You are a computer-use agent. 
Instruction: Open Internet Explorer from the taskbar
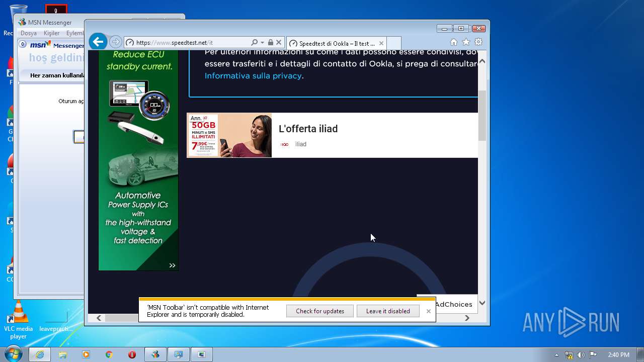tap(40, 354)
